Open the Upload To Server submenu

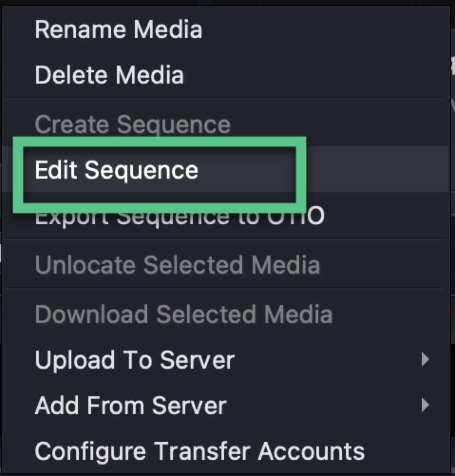(x=134, y=360)
